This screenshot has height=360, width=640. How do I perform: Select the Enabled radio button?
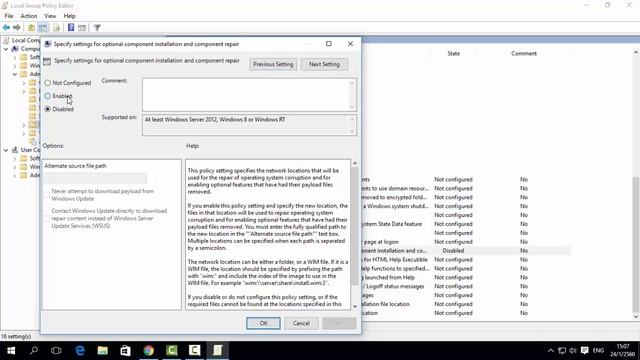tap(48, 96)
